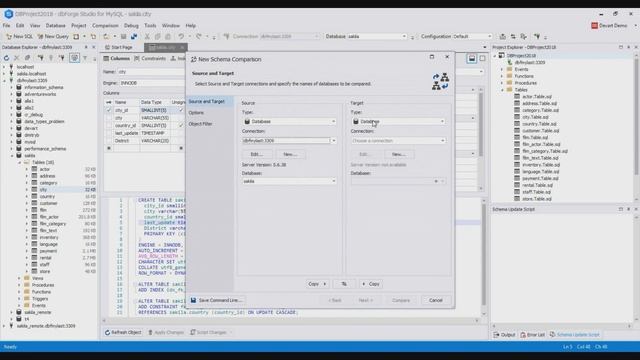
Task: Click the Refresh Object button below the editor
Action: 123,332
